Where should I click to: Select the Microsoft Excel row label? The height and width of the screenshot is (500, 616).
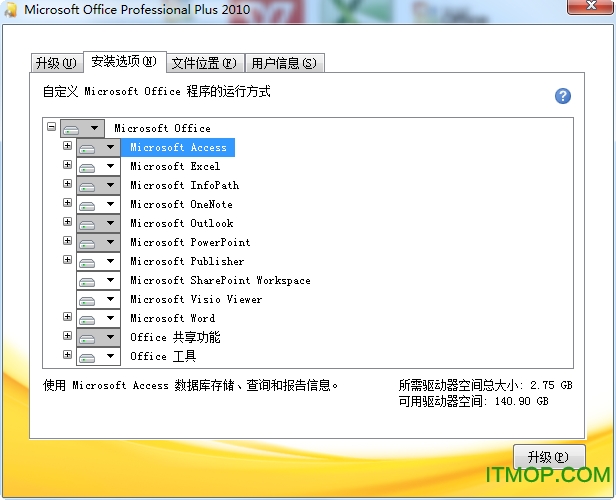(x=175, y=167)
